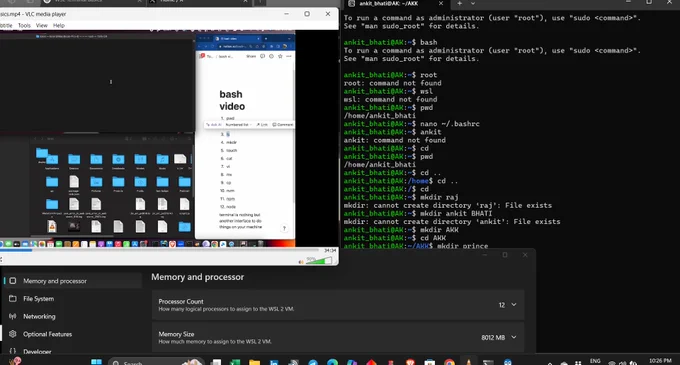Open Telegram from the taskbar
This screenshot has width=680, height=365.
point(313,362)
